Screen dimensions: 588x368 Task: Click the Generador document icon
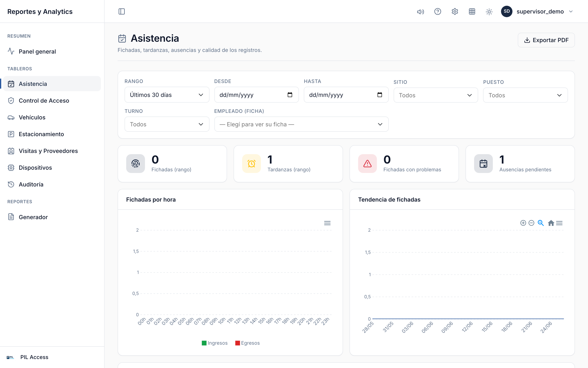point(11,217)
